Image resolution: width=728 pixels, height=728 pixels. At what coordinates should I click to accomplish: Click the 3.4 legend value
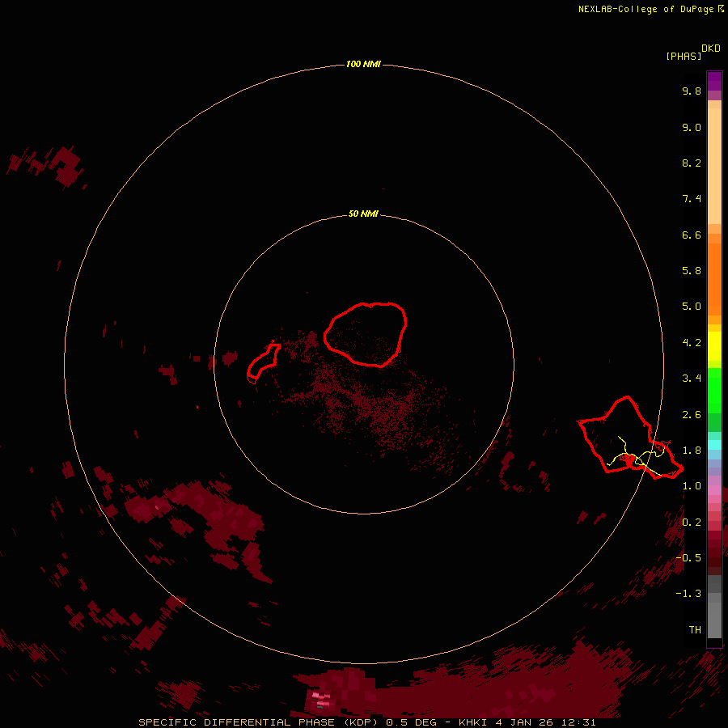click(x=692, y=379)
